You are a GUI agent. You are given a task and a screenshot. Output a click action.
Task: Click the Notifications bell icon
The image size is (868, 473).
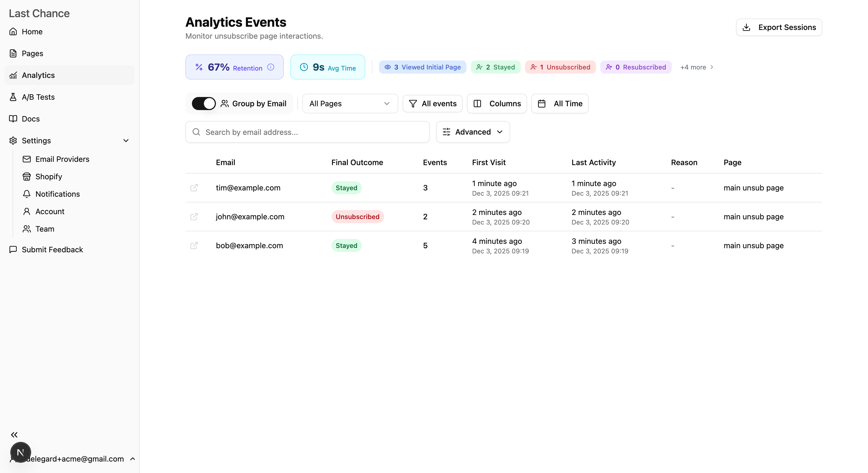[x=27, y=194]
